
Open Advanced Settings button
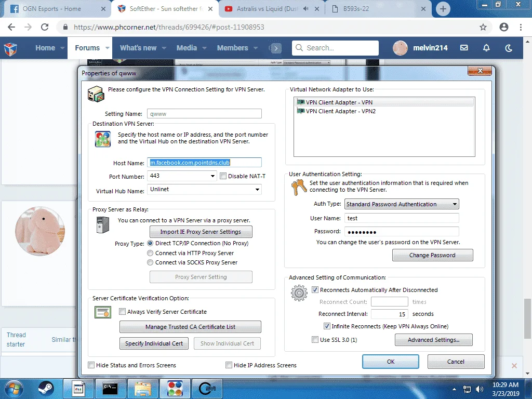click(x=434, y=340)
